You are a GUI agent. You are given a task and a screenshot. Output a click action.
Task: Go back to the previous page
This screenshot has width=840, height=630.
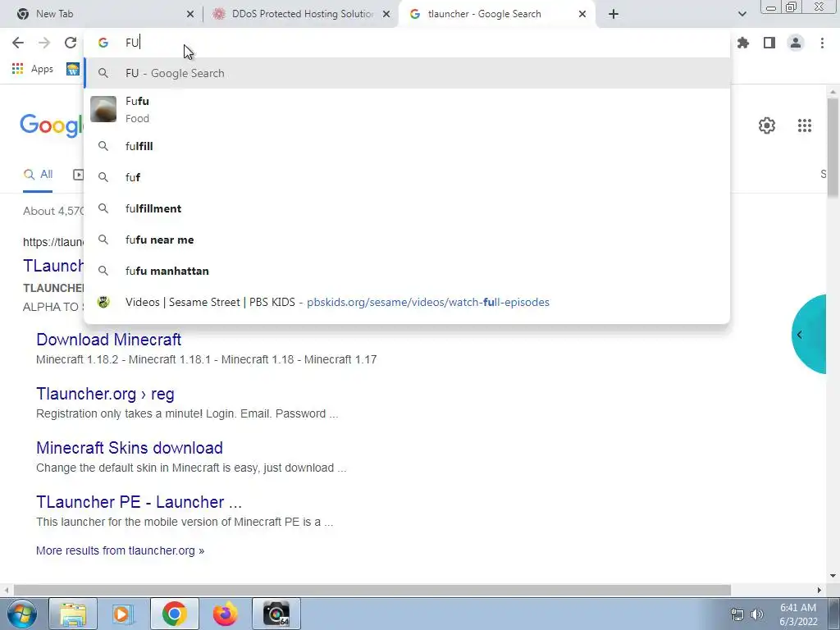pos(18,43)
